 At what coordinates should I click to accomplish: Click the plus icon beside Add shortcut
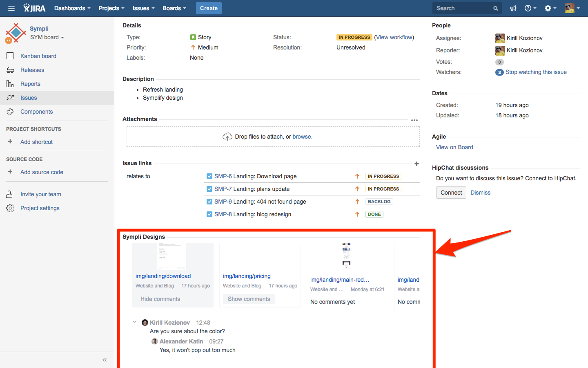click(10, 141)
